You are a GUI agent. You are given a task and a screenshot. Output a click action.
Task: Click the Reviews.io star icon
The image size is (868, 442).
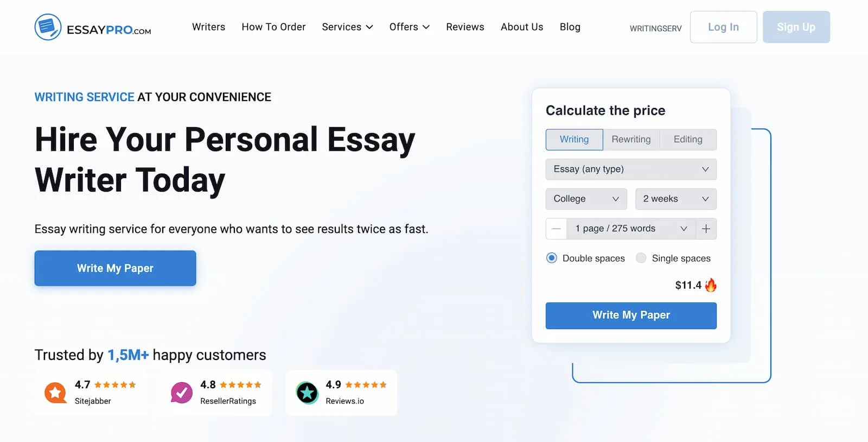[307, 393]
